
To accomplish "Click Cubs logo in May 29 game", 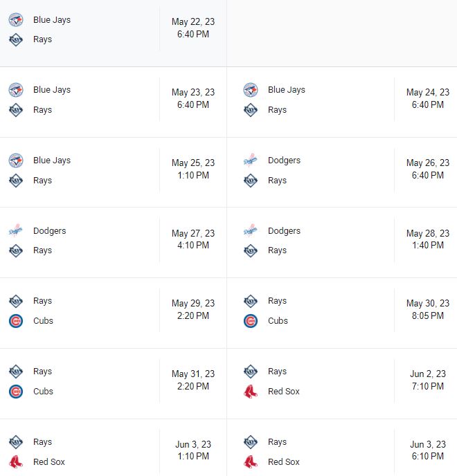I will point(16,321).
